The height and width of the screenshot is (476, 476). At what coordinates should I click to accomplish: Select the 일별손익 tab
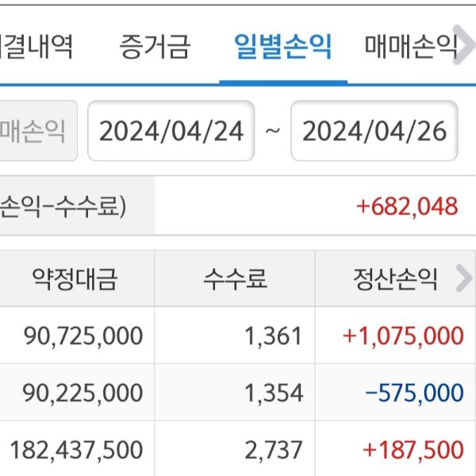[x=283, y=46]
